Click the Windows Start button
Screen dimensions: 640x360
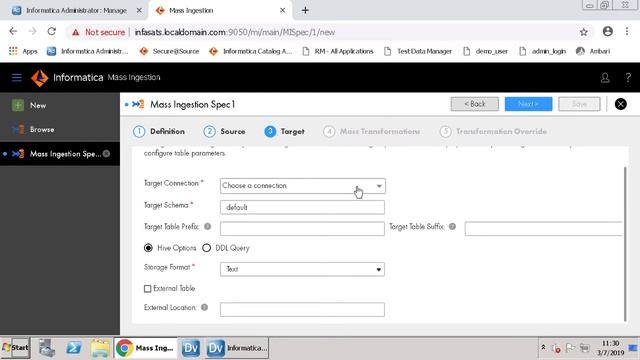click(x=16, y=348)
